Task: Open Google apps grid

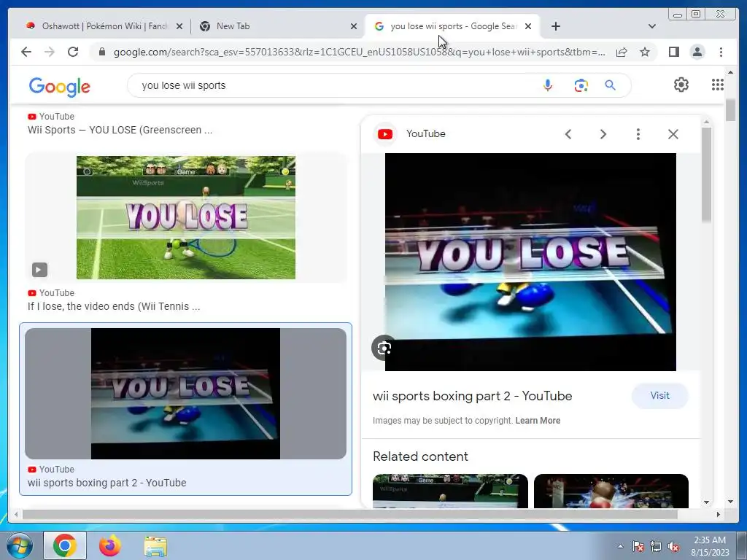Action: 718,85
